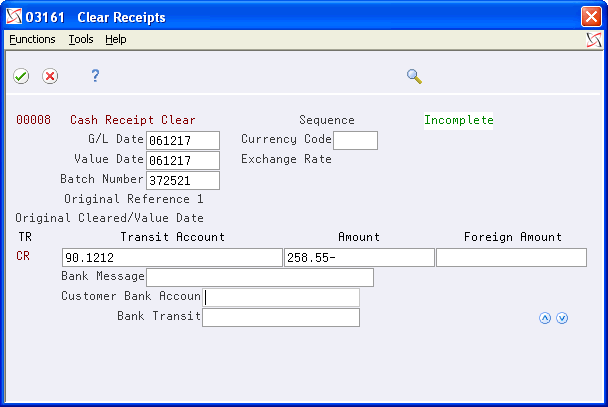608x407 pixels.
Task: Open the Tools menu
Action: click(x=81, y=39)
